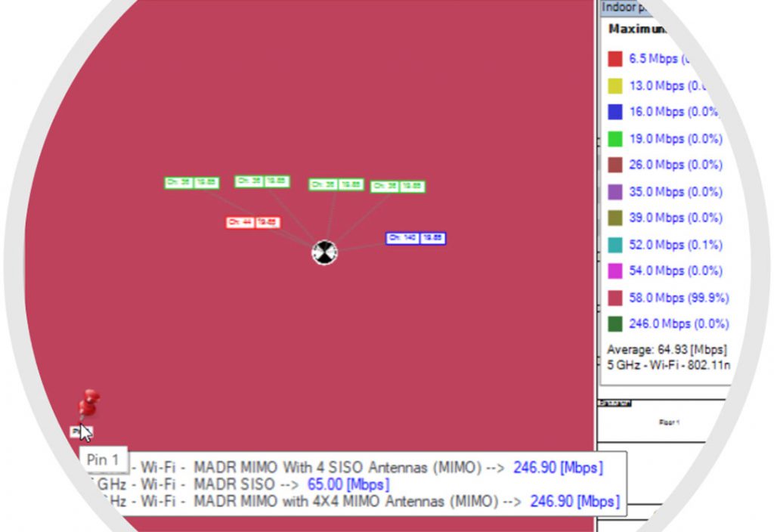Click the olive 39.0 Mbps legend swatch

tap(615, 218)
